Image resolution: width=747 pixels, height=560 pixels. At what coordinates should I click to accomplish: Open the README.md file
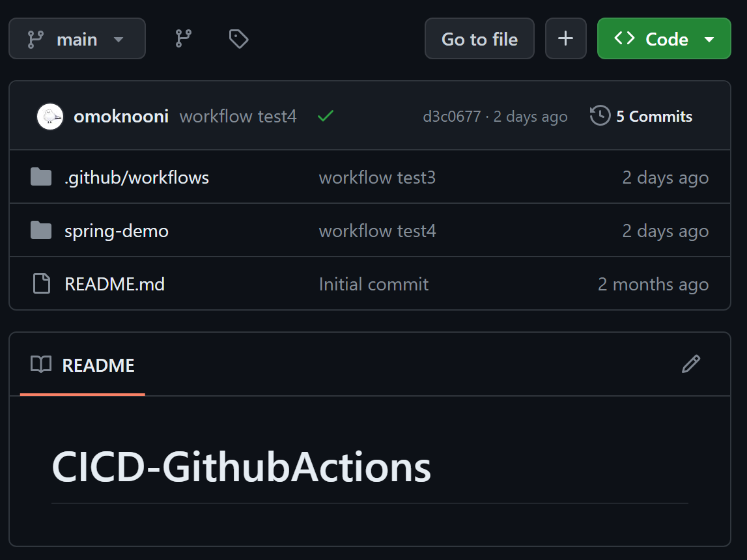pyautogui.click(x=115, y=285)
